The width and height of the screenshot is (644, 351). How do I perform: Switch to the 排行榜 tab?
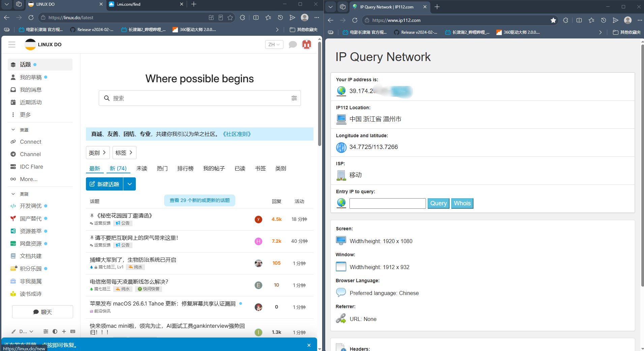point(185,168)
